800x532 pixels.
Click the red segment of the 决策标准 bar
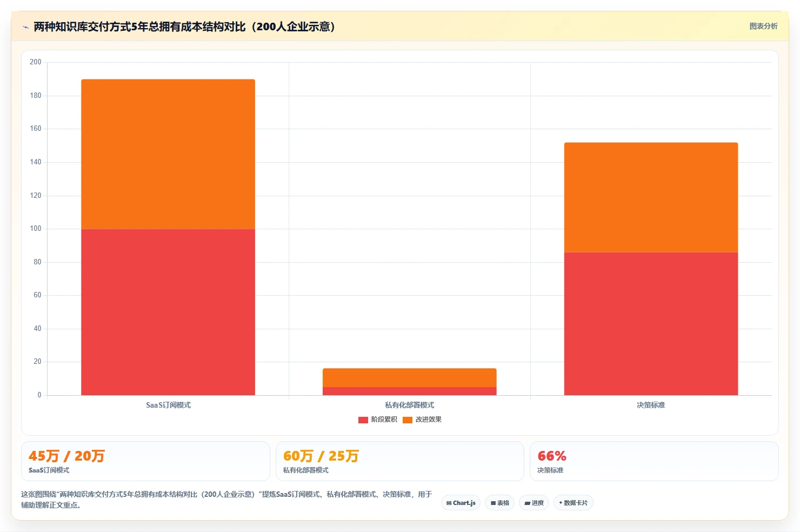[x=651, y=324]
